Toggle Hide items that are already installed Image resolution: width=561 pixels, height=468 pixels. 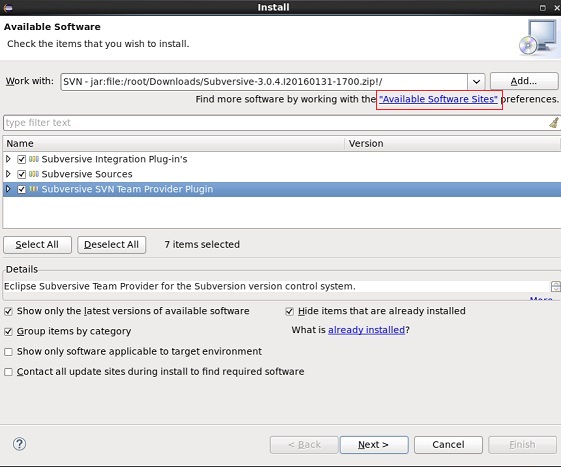pyautogui.click(x=289, y=312)
